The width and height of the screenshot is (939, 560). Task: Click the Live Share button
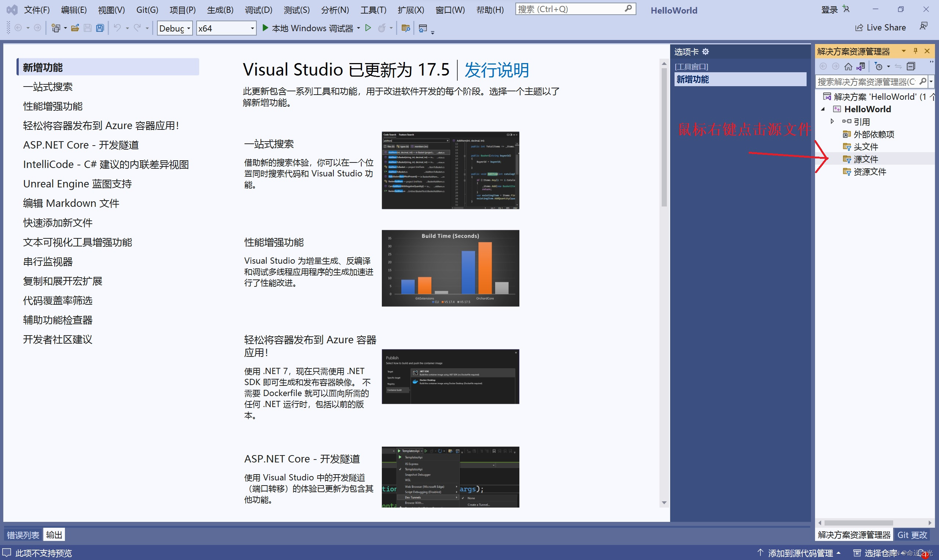pos(881,27)
